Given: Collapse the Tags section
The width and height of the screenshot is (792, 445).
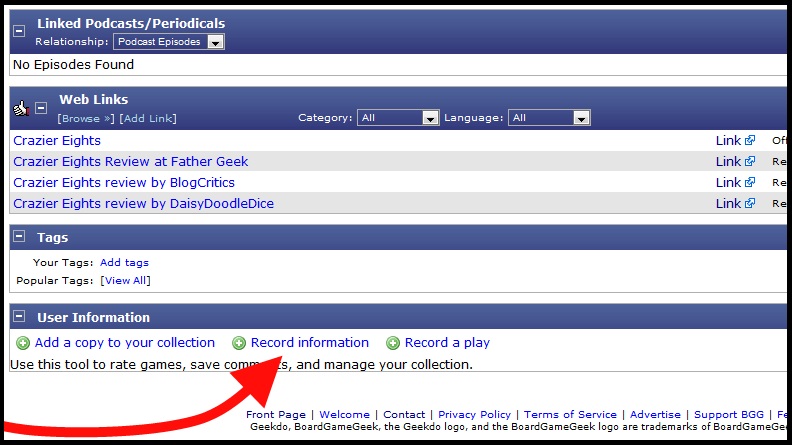Looking at the screenshot, I should click(19, 238).
